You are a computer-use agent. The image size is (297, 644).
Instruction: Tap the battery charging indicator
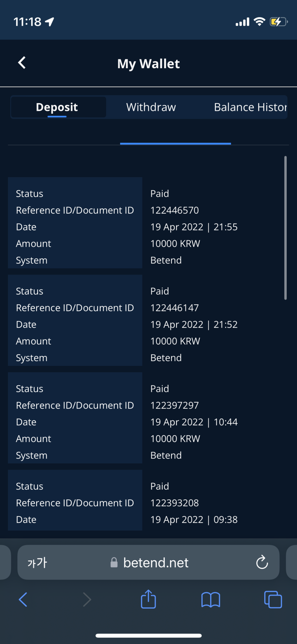pyautogui.click(x=279, y=22)
